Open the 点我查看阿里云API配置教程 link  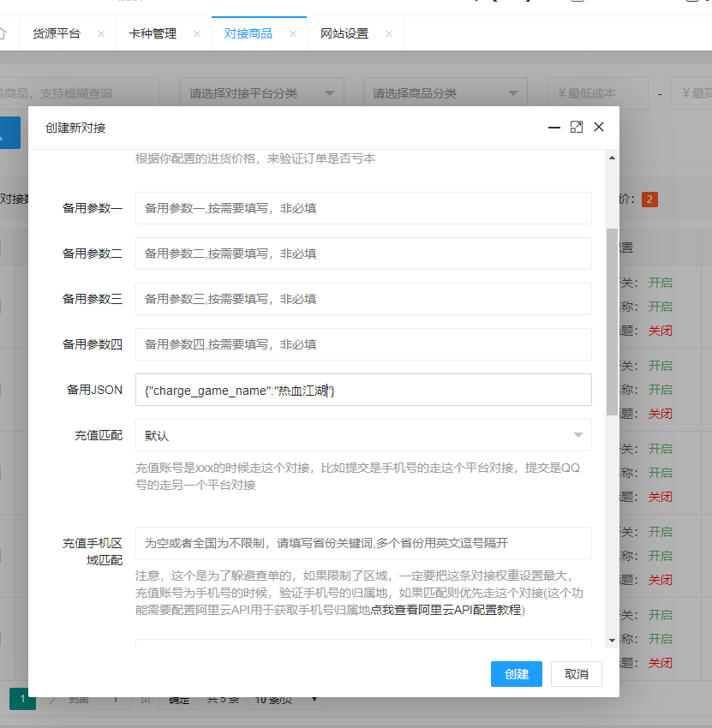pos(446,610)
